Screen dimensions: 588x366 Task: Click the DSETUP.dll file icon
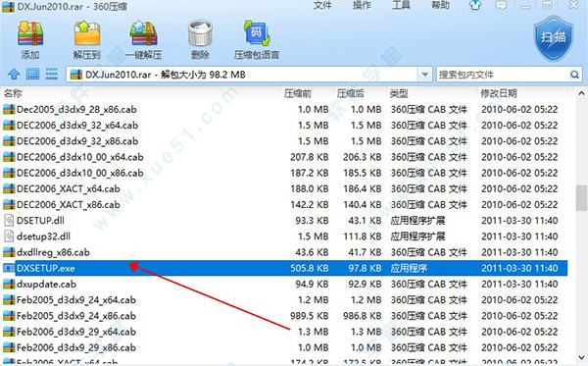tap(9, 221)
